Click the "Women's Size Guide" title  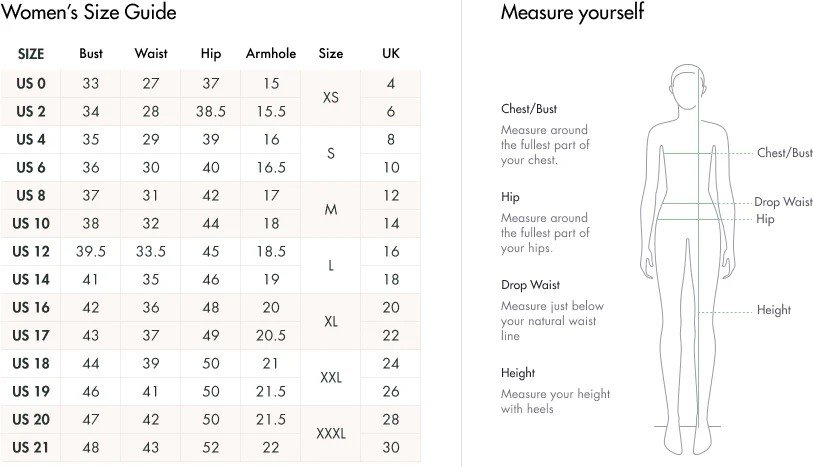pyautogui.click(x=88, y=13)
